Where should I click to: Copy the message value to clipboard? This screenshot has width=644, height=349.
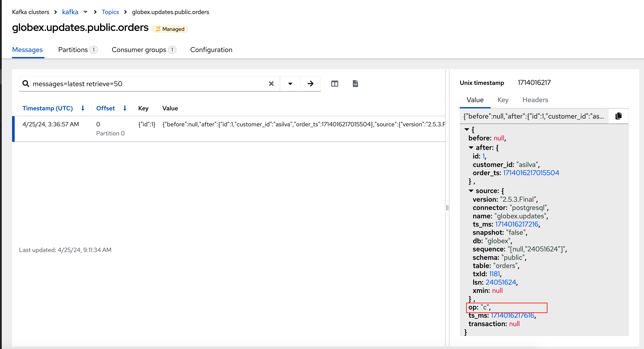[x=619, y=116]
